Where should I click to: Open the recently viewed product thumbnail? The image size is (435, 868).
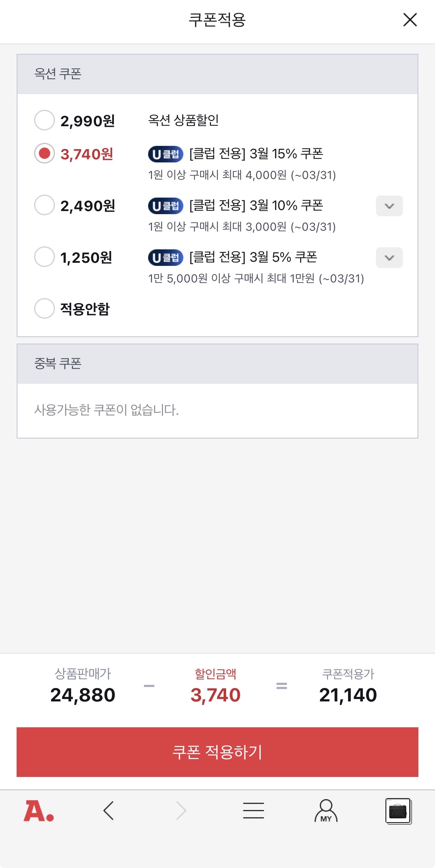(398, 811)
